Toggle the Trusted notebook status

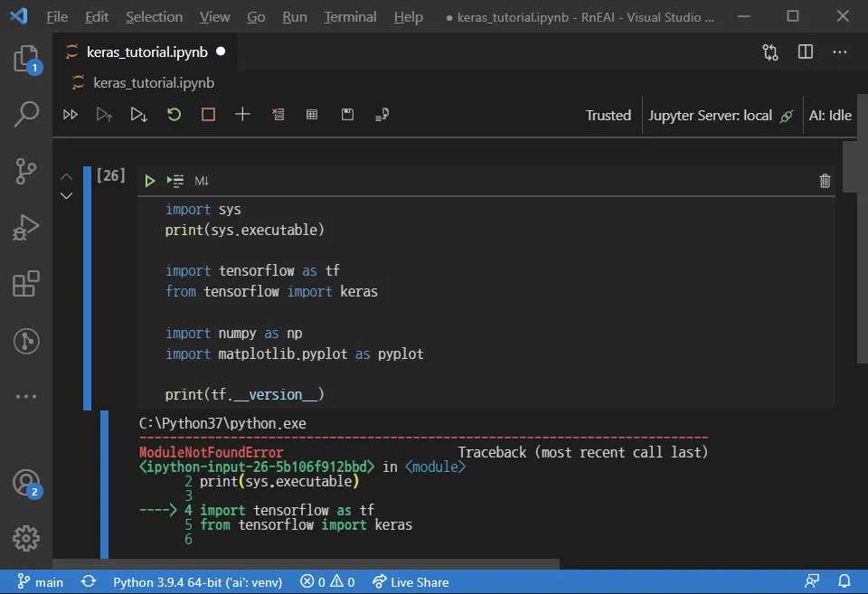(608, 116)
